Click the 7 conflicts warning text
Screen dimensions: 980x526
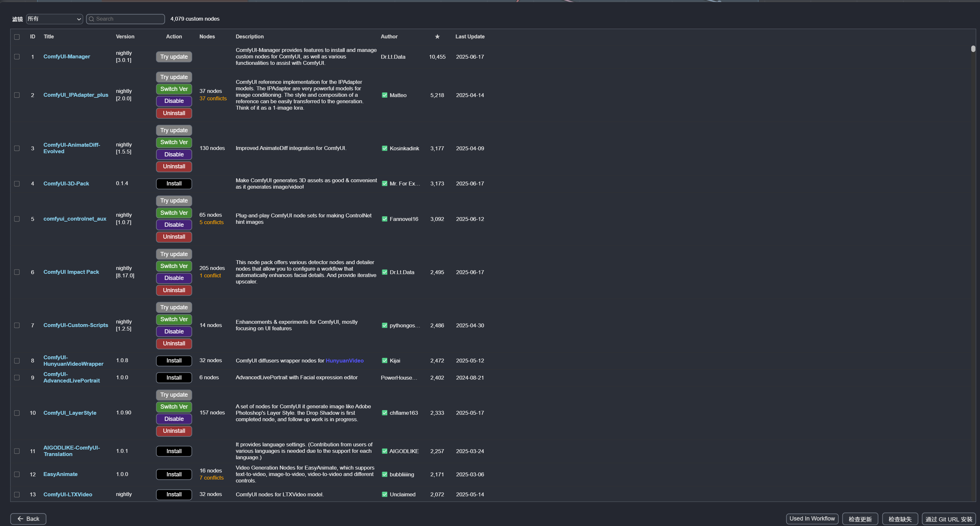point(211,478)
